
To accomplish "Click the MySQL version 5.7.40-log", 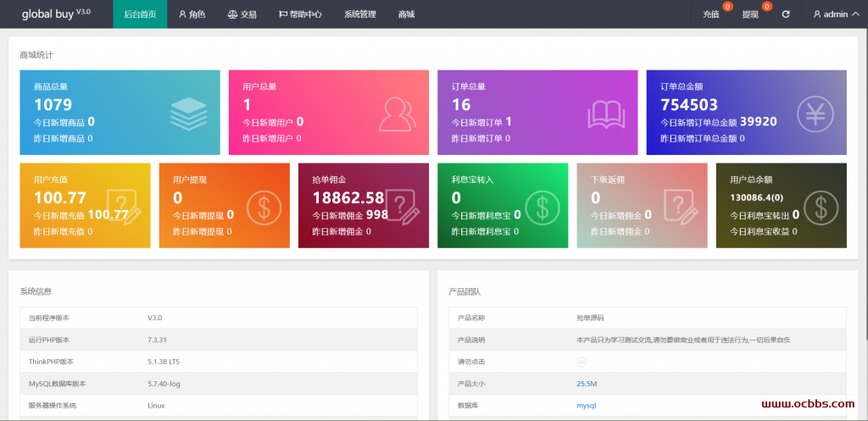I will 164,384.
